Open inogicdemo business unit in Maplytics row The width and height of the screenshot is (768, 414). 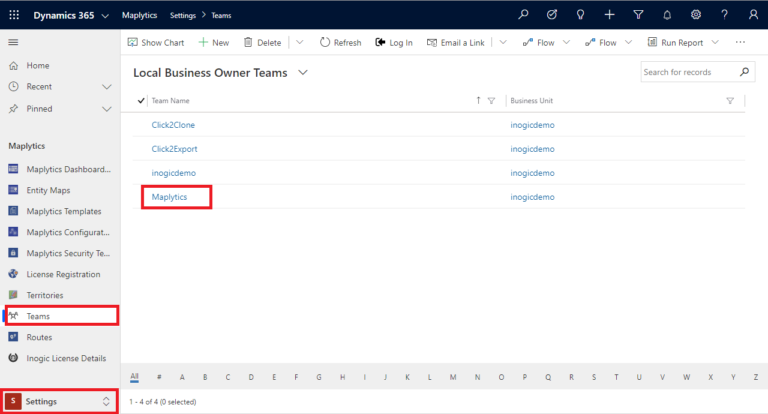point(532,197)
